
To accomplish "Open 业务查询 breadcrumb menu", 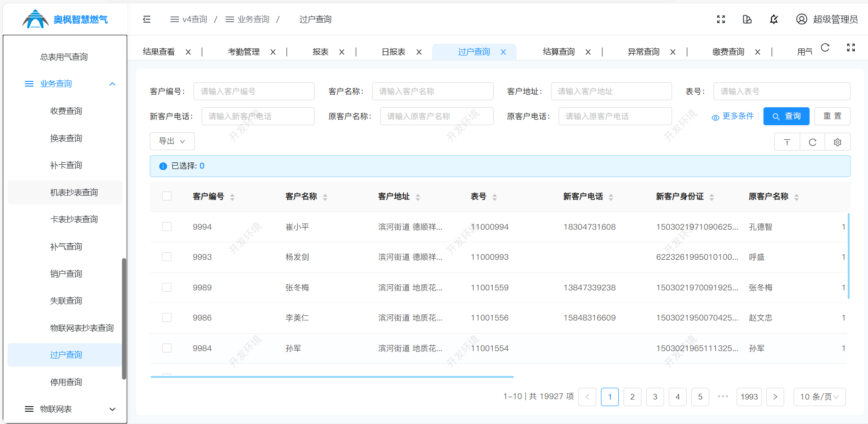I will [x=248, y=19].
